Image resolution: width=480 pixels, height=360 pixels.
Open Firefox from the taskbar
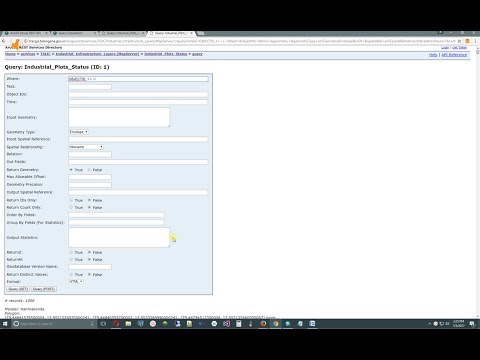(263, 324)
